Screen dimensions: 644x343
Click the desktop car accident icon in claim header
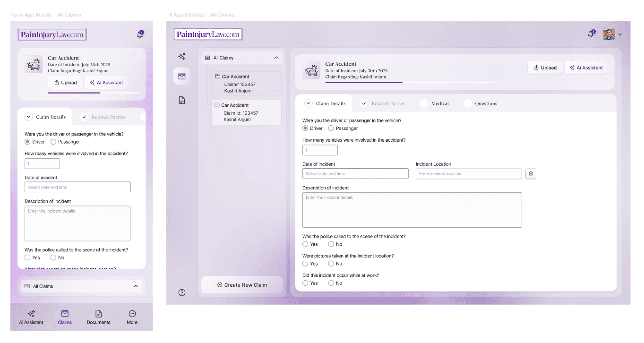pos(311,70)
